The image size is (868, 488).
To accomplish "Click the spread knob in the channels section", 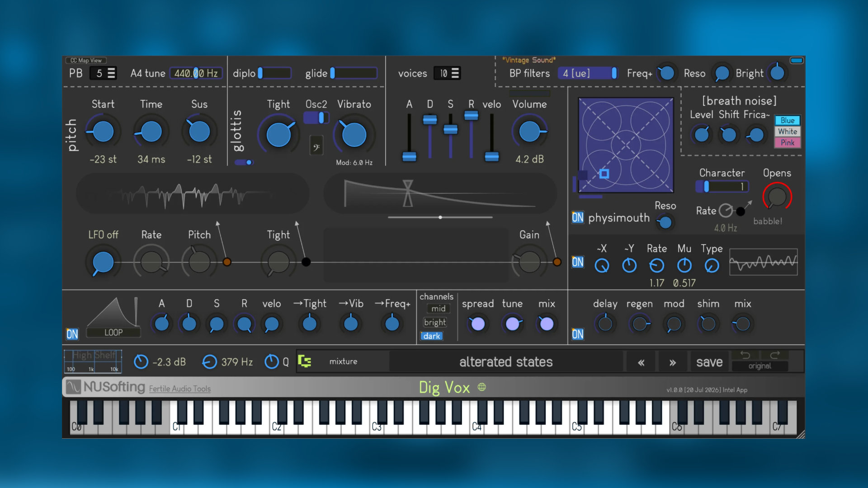I will point(478,324).
